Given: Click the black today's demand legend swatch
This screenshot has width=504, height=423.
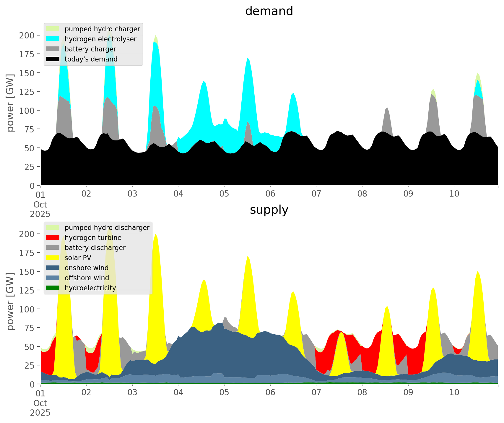Looking at the screenshot, I should [53, 59].
